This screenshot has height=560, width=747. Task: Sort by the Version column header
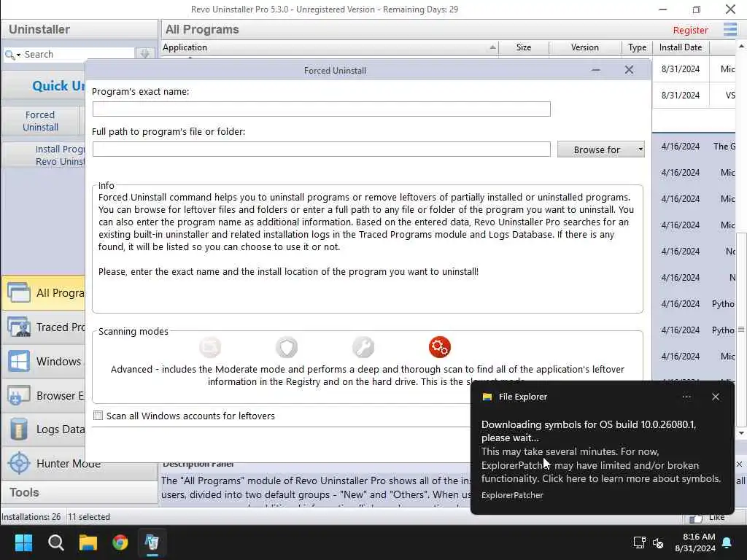tap(585, 47)
